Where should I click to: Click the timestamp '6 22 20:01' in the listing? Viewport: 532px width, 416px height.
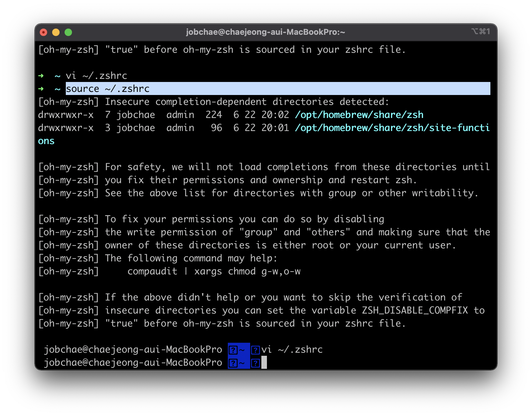tap(261, 128)
